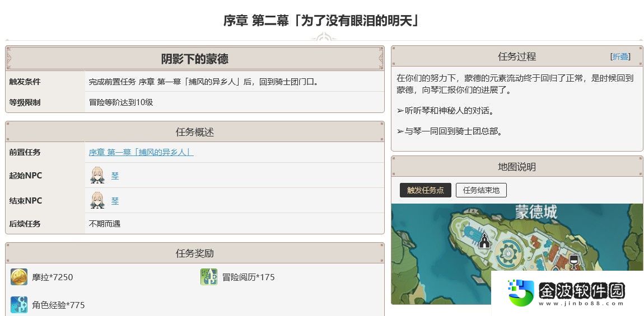Click the tavern wine glass map icon
Viewport: 644px width, 316px height.
573,261
